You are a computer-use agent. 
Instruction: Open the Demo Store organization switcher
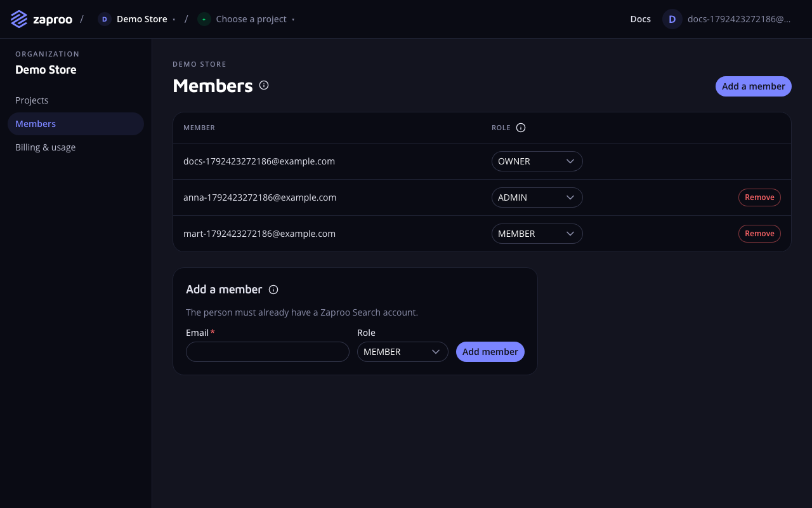(136, 19)
